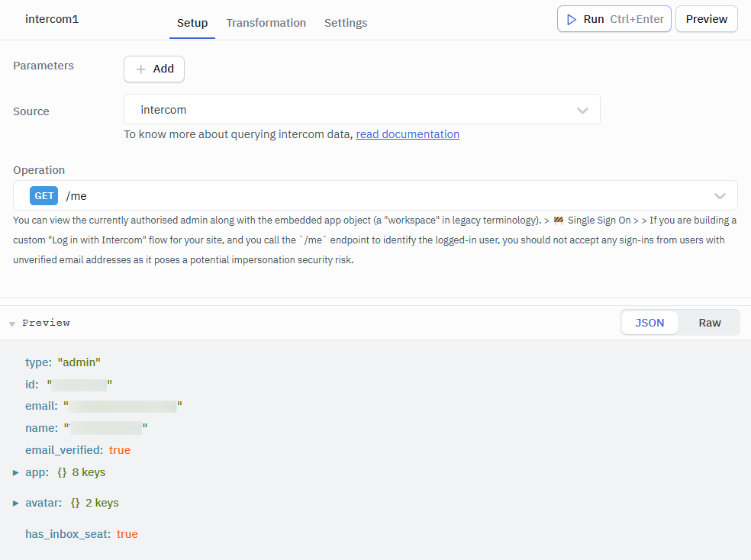Switch to the Setup tab

click(192, 23)
